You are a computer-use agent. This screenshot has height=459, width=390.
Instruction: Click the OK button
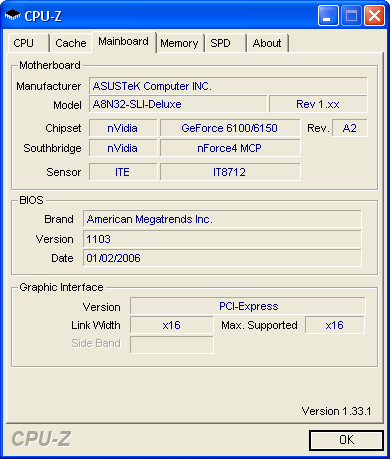click(x=346, y=440)
